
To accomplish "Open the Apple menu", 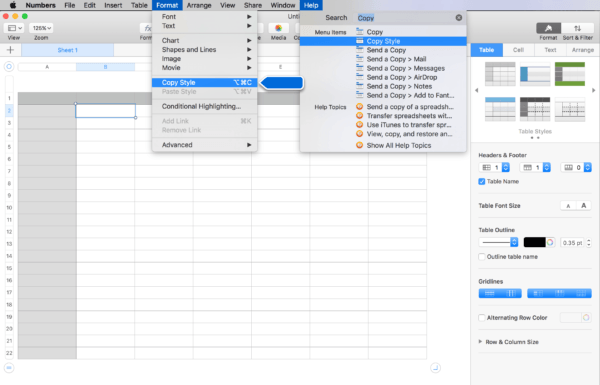I will 13,5.
